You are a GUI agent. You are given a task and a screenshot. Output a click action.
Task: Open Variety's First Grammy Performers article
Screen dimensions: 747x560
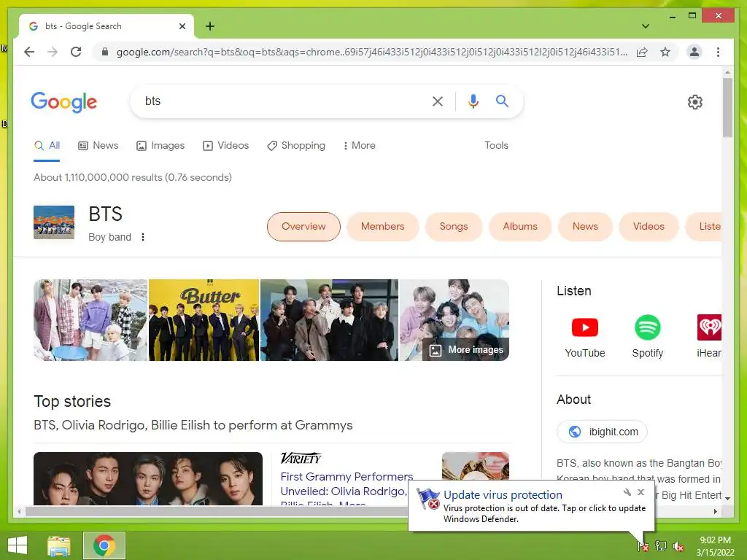tap(347, 491)
